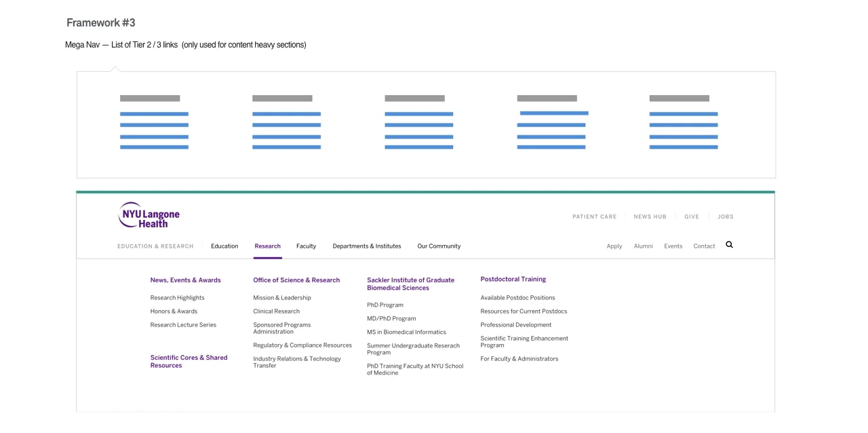Viewport: 868px width, 433px height.
Task: Open the search magnifier icon
Action: [x=729, y=245]
